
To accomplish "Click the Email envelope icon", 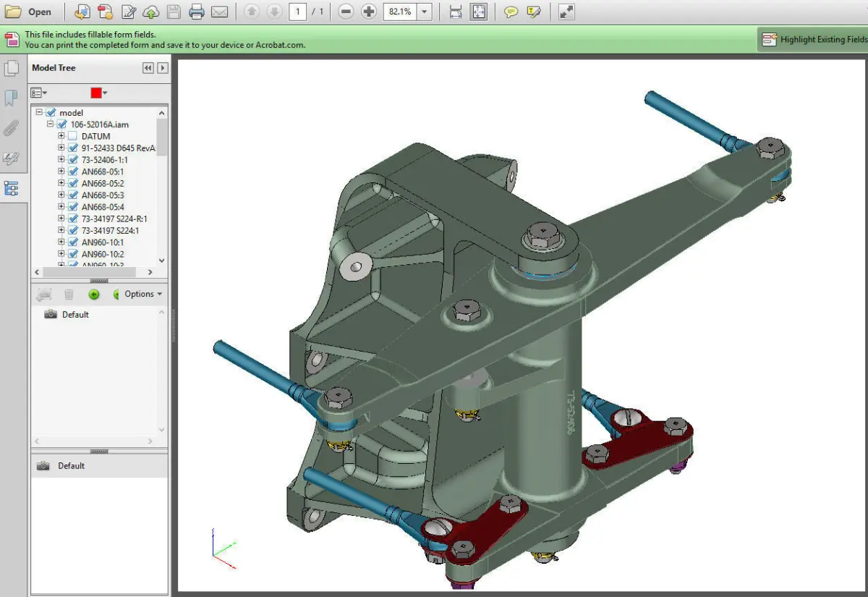I will coord(219,12).
